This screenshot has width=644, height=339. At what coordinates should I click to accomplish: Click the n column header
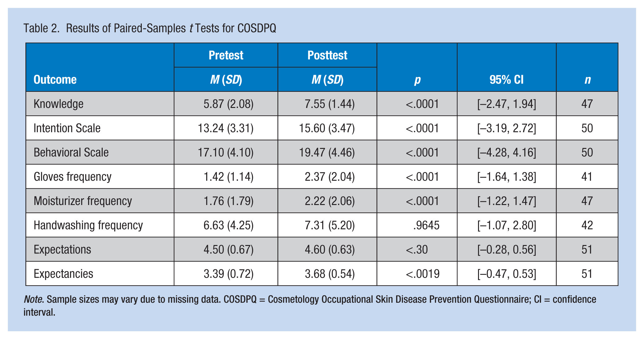(588, 80)
